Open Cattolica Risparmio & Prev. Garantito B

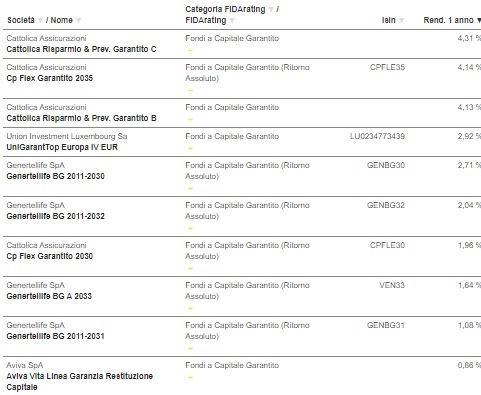tap(81, 118)
